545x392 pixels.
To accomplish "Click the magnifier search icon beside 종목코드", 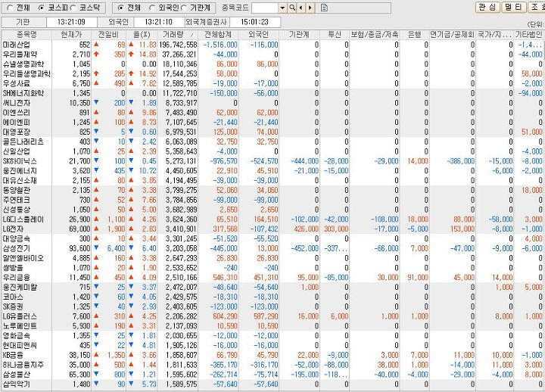I will click(292, 8).
